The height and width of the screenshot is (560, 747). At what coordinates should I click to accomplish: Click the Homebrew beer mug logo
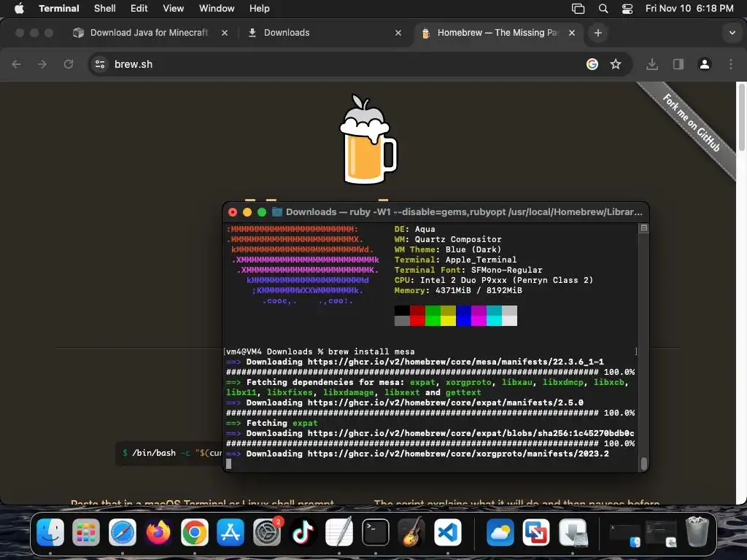368,139
